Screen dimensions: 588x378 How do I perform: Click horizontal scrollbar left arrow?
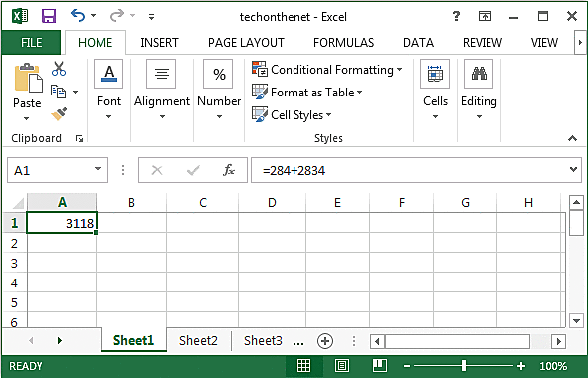click(x=377, y=341)
